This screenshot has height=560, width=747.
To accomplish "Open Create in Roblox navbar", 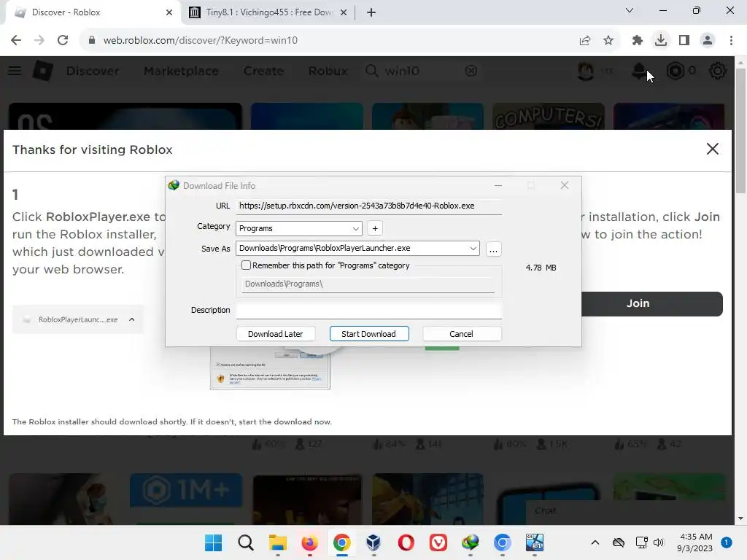I will [x=263, y=71].
